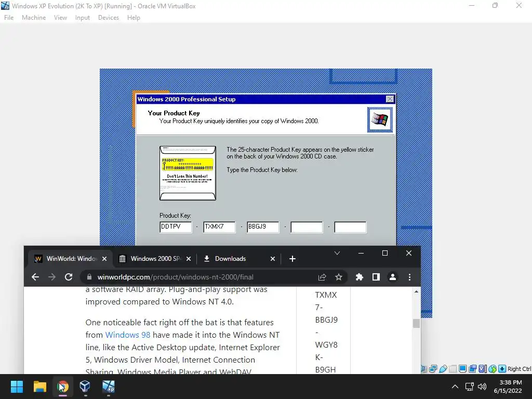Click VirtualBox network adapters status icon
532x399 pixels.
pos(433,369)
